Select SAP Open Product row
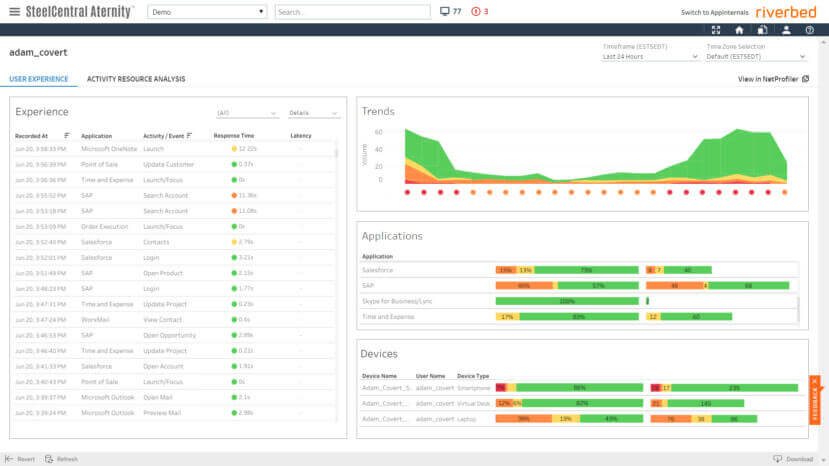 click(174, 273)
